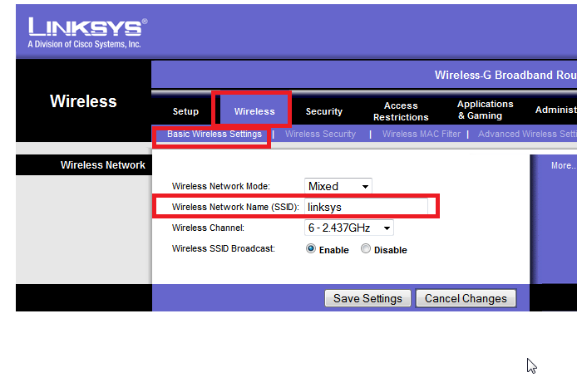
Task: Go to Access Restrictions tab
Action: pos(401,111)
